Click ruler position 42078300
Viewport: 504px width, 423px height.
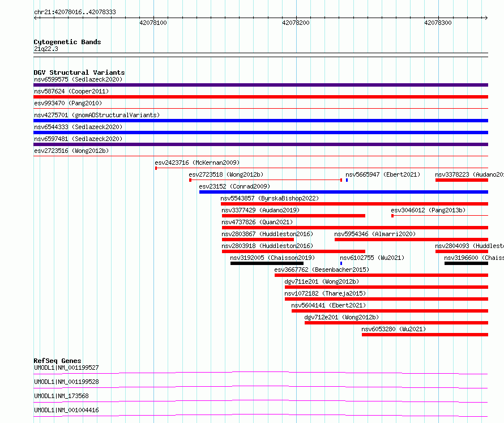pyautogui.click(x=438, y=23)
